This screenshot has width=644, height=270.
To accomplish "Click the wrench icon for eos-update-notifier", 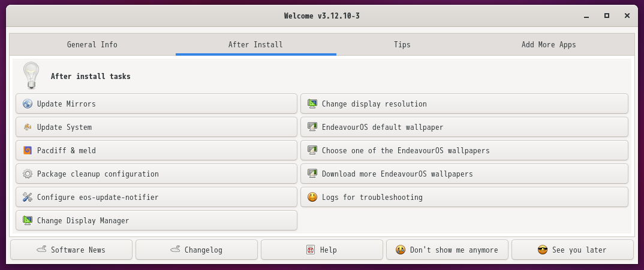I will 28,198.
